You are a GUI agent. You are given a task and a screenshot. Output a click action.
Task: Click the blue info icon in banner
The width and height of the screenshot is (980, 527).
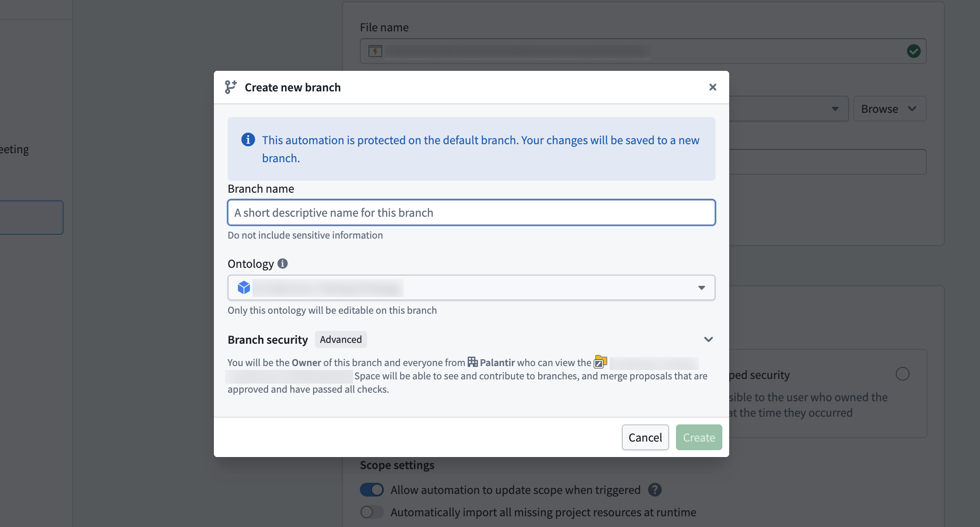248,139
